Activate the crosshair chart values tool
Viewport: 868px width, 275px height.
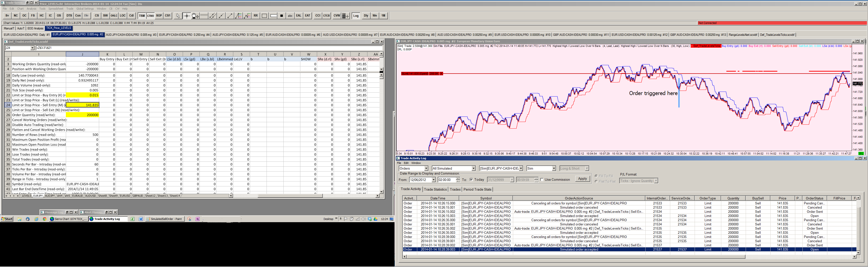[187, 16]
